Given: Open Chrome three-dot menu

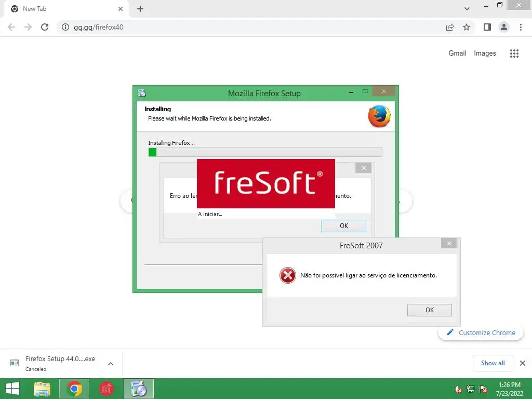Looking at the screenshot, I should (521, 27).
